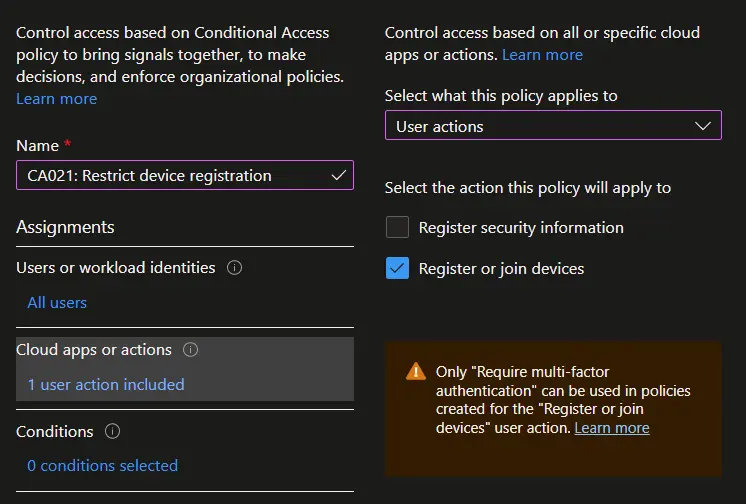Click the info icon next to Conditions

tap(112, 432)
